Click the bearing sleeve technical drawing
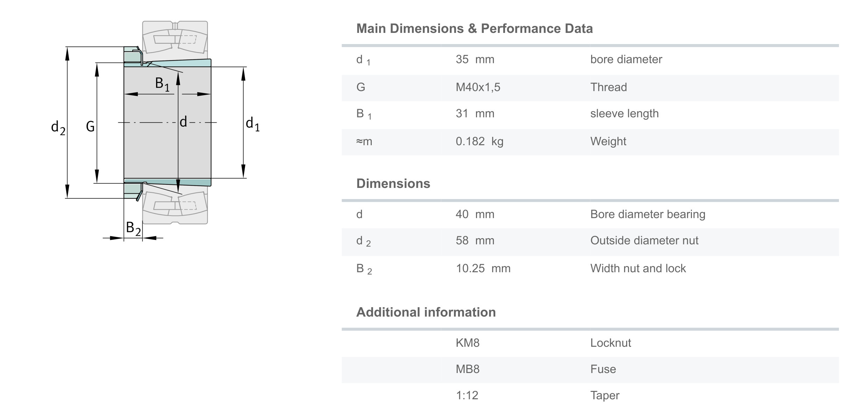This screenshot has width=868, height=415. (167, 122)
